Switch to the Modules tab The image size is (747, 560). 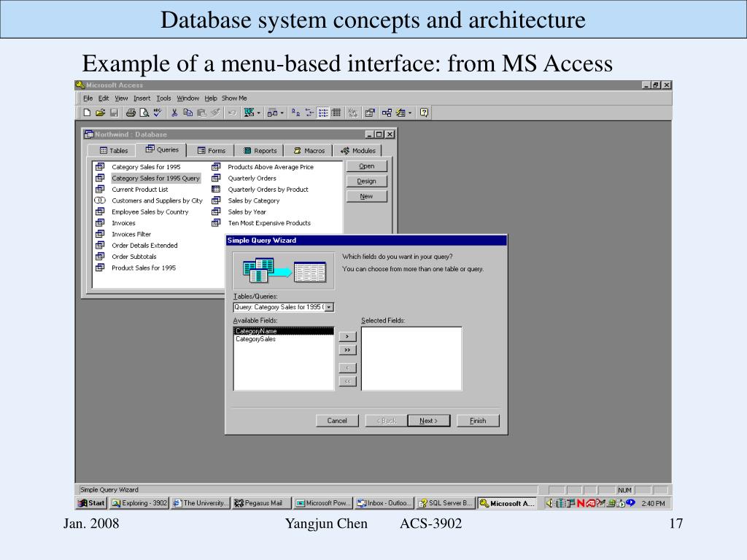point(357,150)
